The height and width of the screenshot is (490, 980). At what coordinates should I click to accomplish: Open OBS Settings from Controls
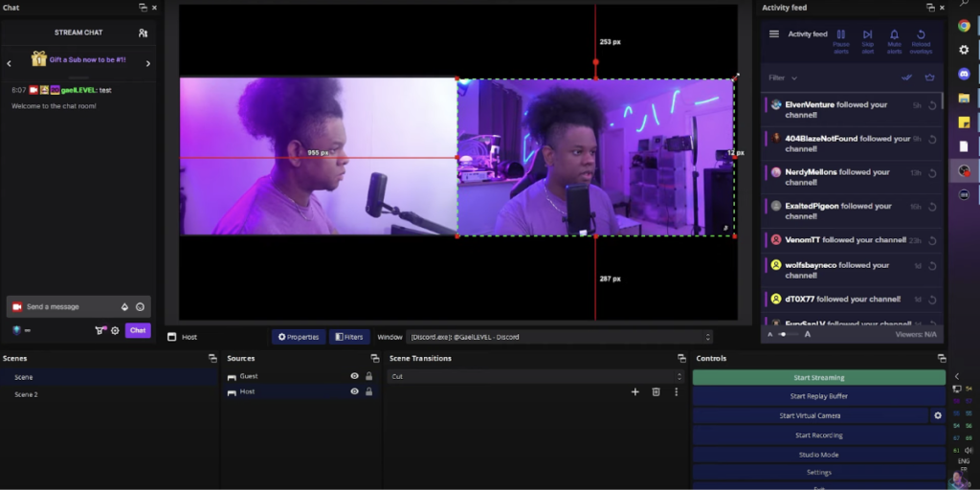click(x=819, y=473)
